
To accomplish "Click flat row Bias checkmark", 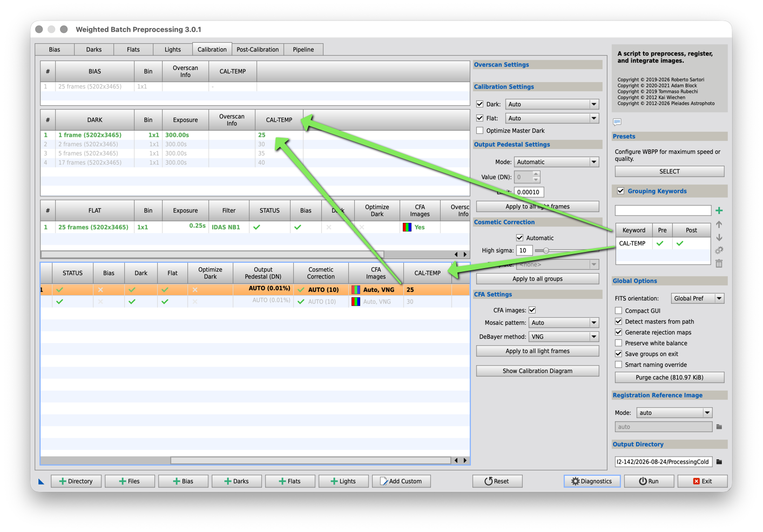I will tap(298, 227).
